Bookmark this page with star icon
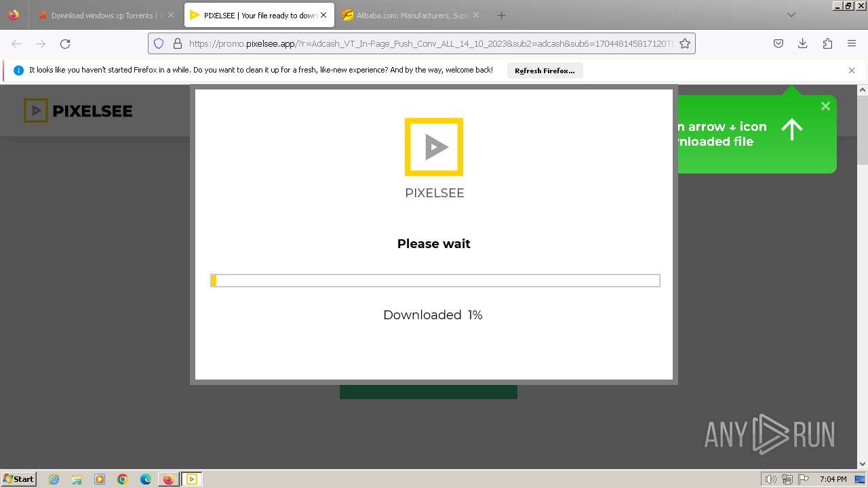868x488 pixels. pyautogui.click(x=685, y=43)
